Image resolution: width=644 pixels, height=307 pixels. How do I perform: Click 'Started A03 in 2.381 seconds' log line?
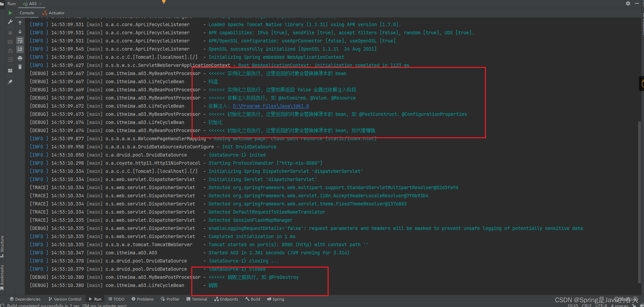(x=279, y=253)
